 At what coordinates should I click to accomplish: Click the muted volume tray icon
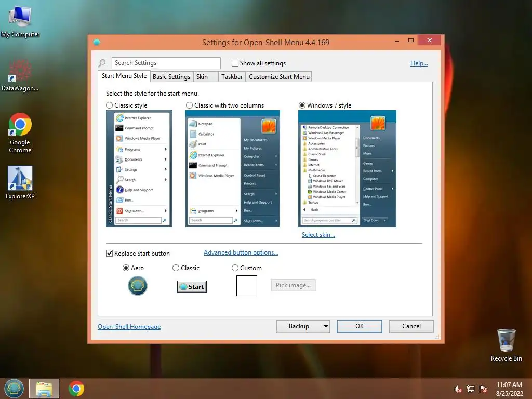[x=458, y=389]
